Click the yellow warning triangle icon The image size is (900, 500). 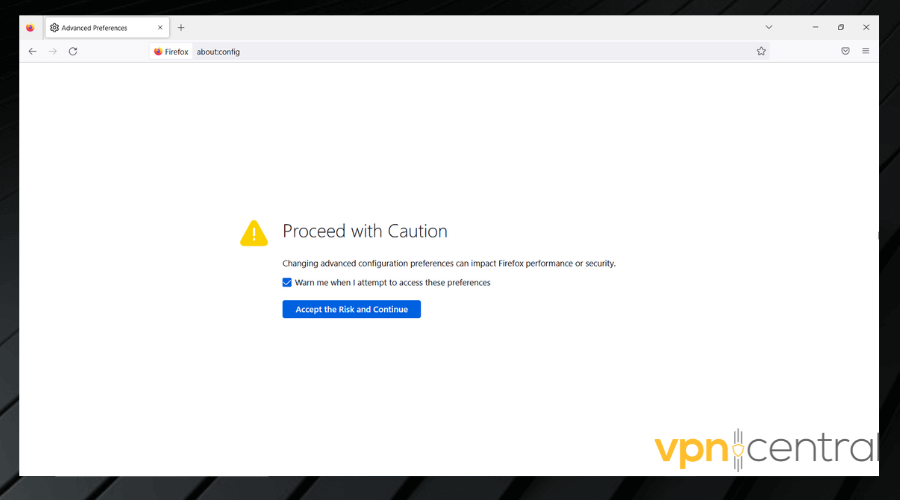254,233
